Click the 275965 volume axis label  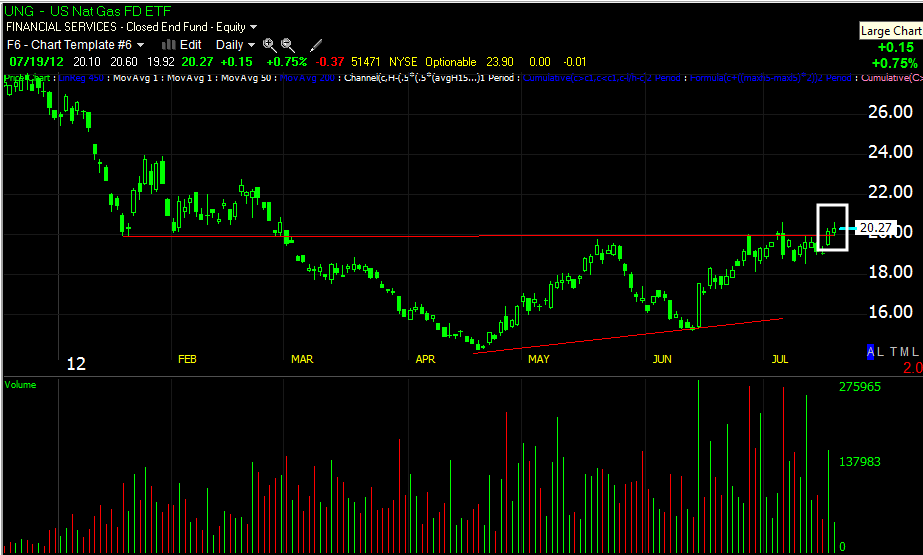tap(860, 387)
